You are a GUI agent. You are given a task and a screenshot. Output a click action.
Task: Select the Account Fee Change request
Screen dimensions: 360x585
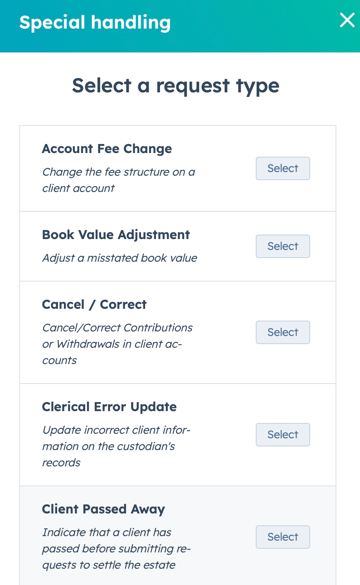point(282,168)
